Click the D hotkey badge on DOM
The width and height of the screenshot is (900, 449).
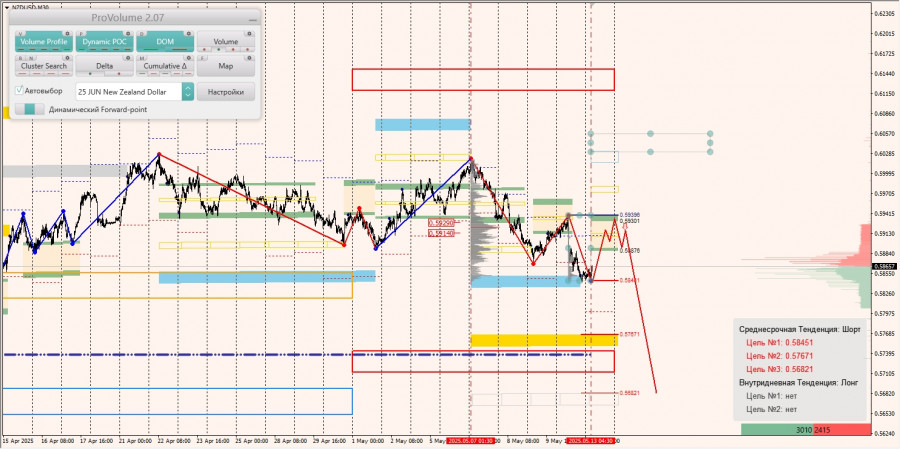(x=142, y=34)
